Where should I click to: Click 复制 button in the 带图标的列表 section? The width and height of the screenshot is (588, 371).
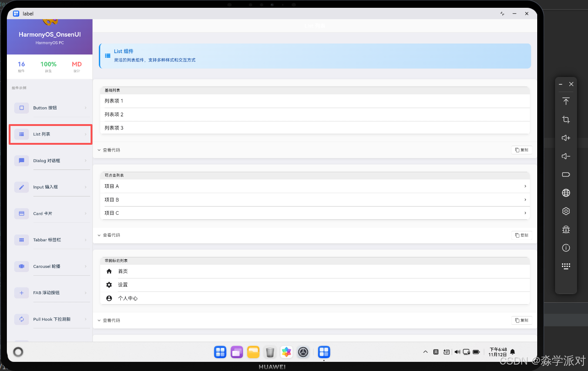coord(521,320)
